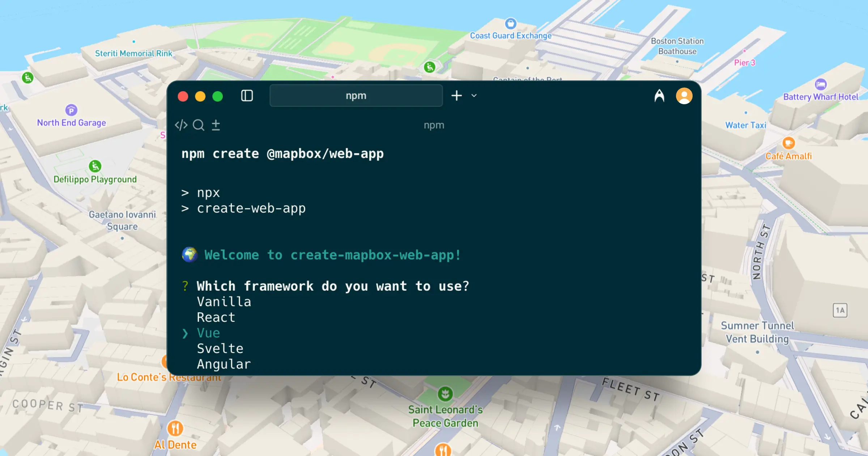The height and width of the screenshot is (456, 868).
Task: Click the North End Garage parking icon
Action: click(x=71, y=110)
